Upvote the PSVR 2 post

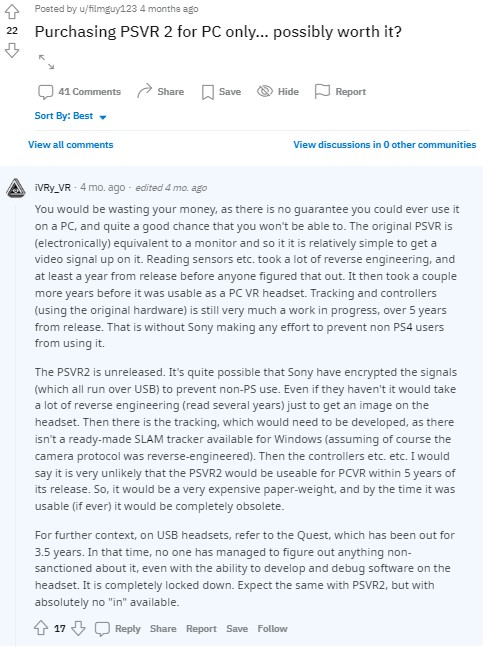12,12
